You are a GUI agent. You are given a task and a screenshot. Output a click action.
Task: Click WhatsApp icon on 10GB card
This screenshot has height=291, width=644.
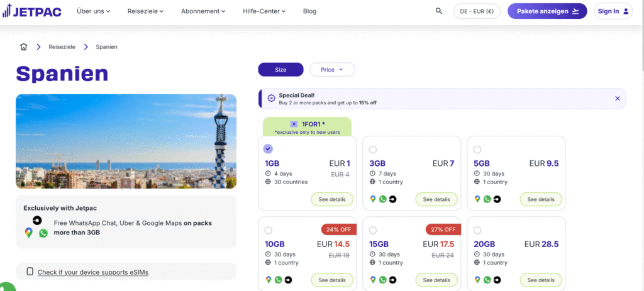coord(279,280)
